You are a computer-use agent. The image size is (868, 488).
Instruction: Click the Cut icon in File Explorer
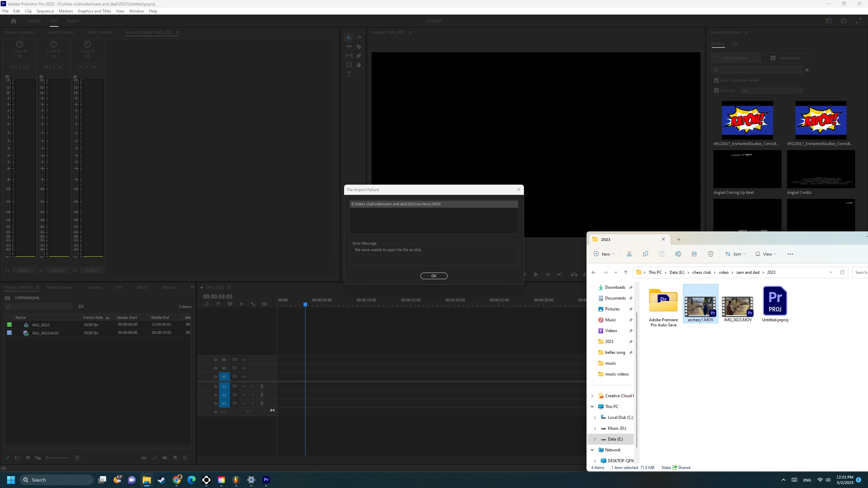[x=629, y=254]
